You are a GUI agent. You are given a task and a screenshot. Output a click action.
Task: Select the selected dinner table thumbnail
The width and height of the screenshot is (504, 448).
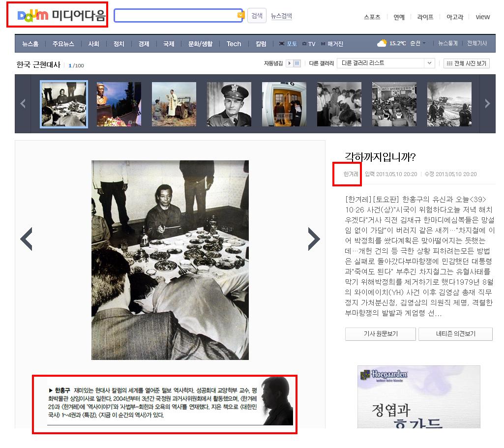(x=63, y=104)
